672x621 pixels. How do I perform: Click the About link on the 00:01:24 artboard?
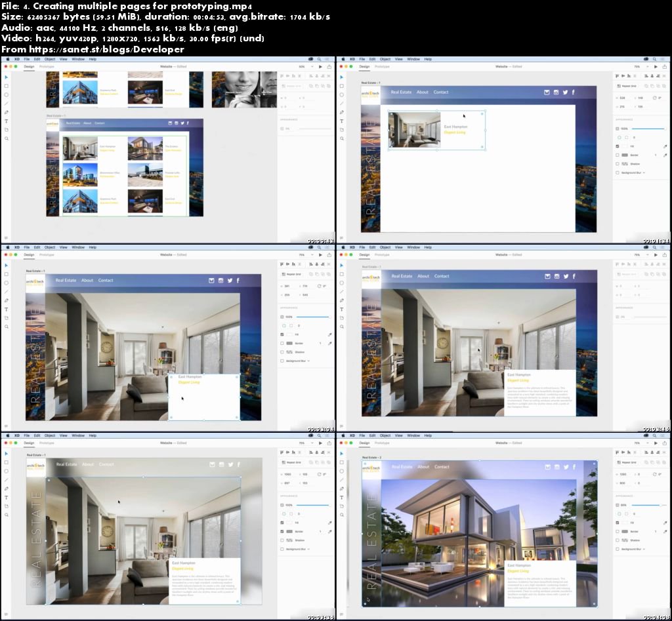point(423,92)
